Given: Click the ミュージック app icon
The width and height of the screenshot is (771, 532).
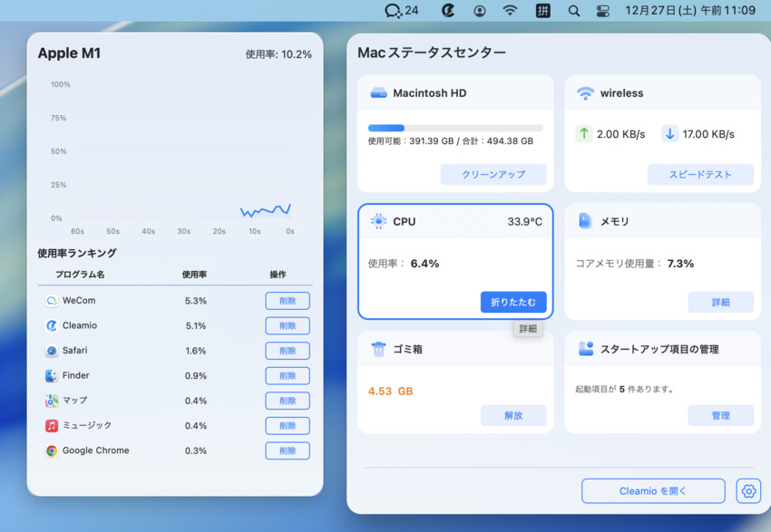Looking at the screenshot, I should click(50, 425).
